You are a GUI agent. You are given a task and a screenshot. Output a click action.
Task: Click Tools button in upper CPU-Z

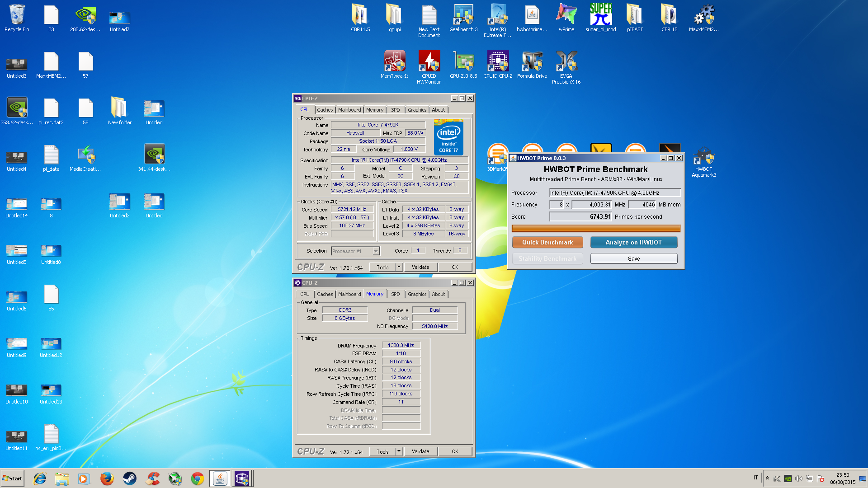[x=382, y=267]
